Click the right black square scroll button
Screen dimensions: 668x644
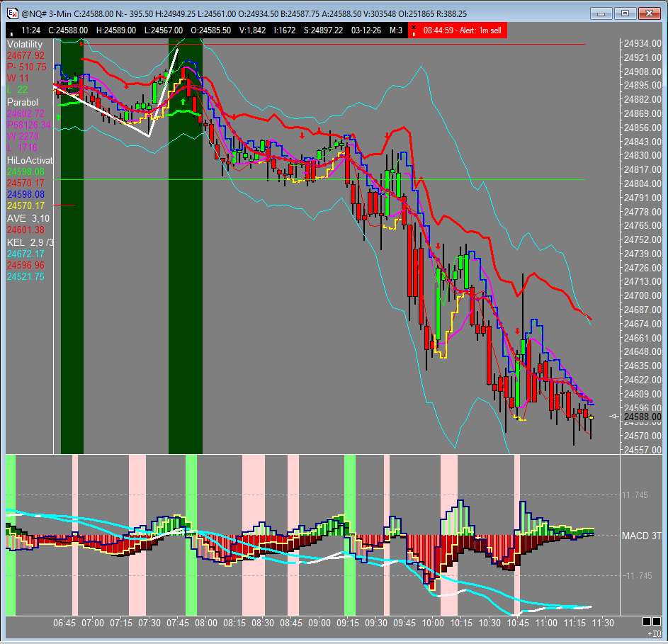658,621
